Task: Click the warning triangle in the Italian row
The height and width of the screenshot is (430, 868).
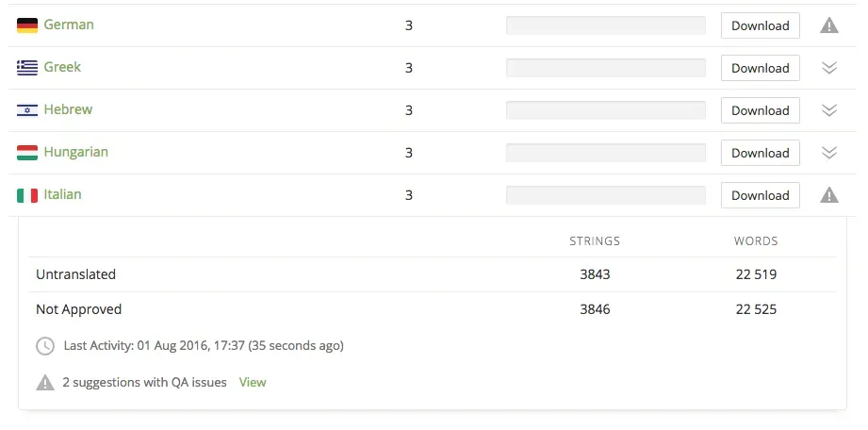Action: tap(829, 195)
